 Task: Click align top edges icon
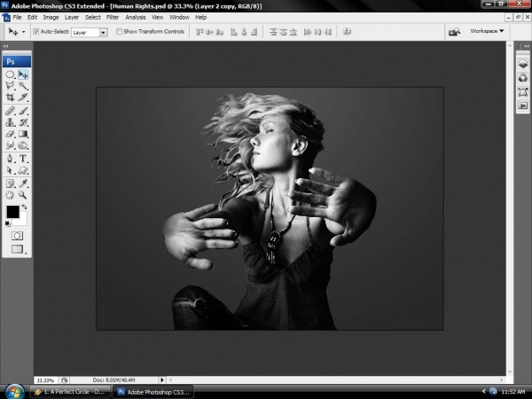click(x=199, y=32)
